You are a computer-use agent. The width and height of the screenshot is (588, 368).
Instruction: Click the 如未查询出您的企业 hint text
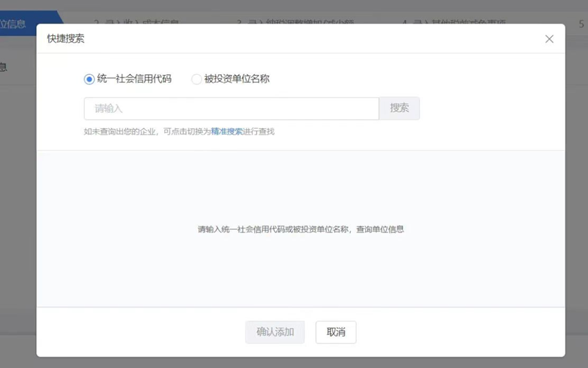click(x=122, y=131)
